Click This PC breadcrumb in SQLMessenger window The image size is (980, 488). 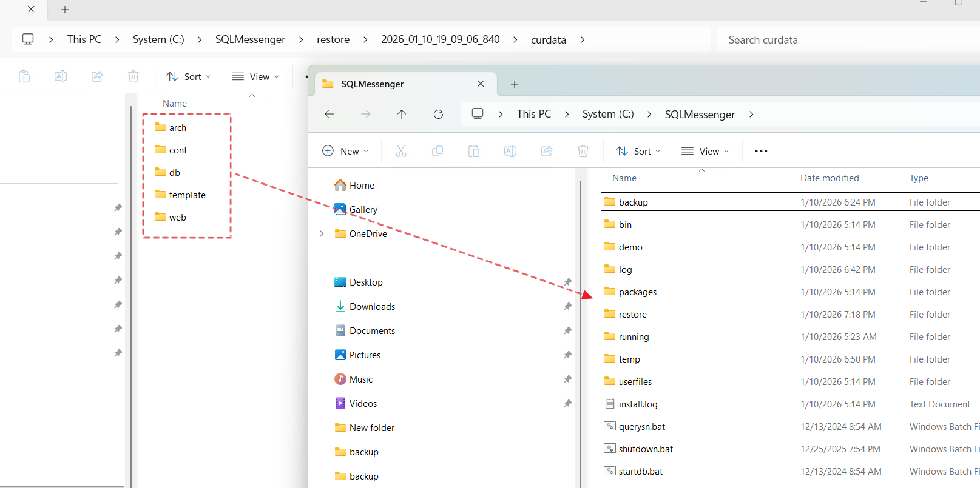coord(534,114)
